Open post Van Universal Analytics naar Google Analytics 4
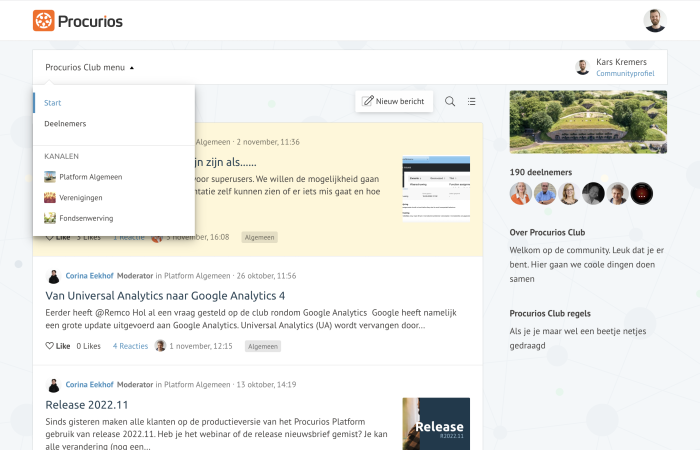 click(165, 296)
